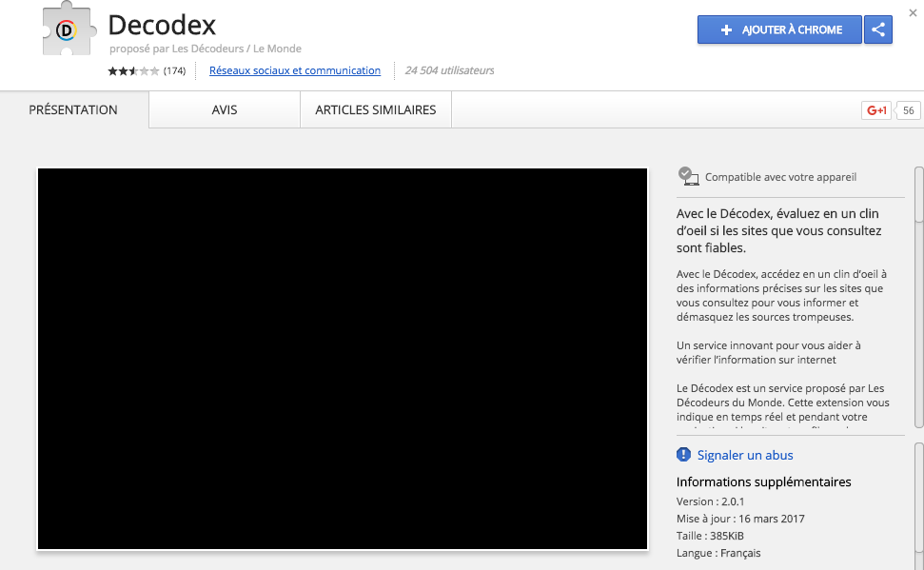Image resolution: width=924 pixels, height=570 pixels.
Task: Click the 'Informations supplémentaires' heading
Action: (x=764, y=482)
